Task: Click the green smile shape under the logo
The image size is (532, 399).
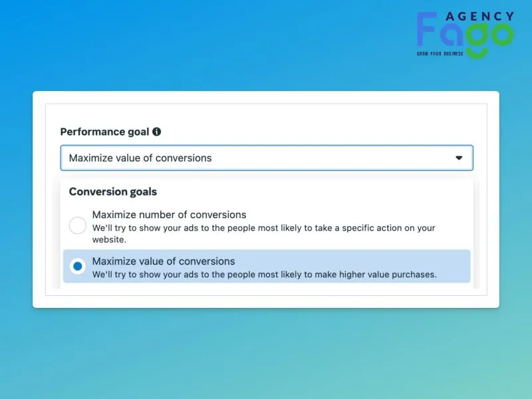Action: pos(477,54)
